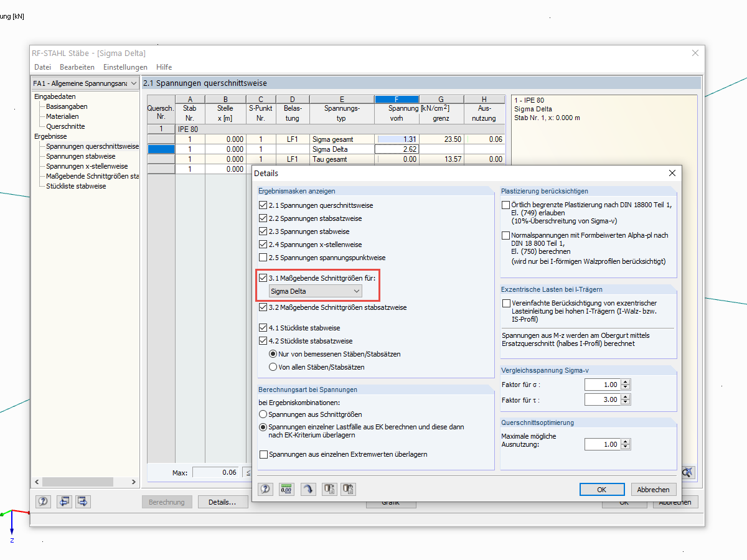747x560 pixels.
Task: Enable Spannungen aus einzelnen Extremwerten überlagern
Action: pos(264,455)
